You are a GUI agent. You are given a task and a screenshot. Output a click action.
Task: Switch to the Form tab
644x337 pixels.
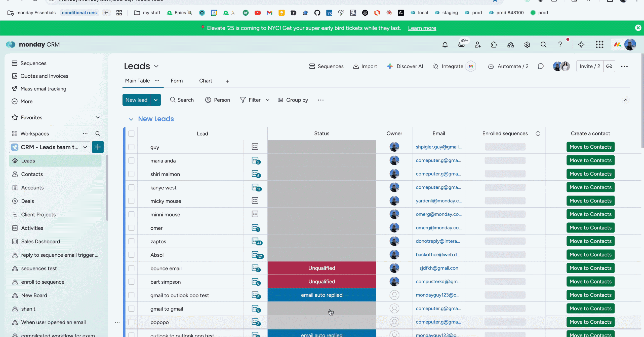177,81
